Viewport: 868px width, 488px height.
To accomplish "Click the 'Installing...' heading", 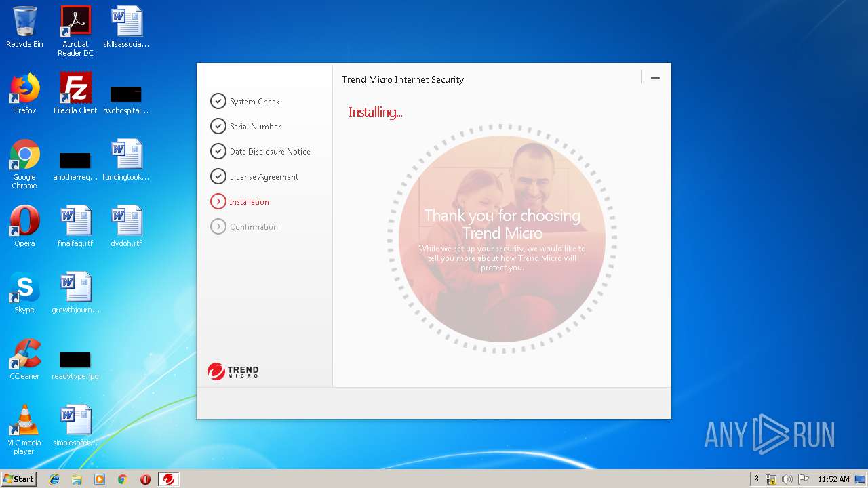I will click(x=375, y=112).
